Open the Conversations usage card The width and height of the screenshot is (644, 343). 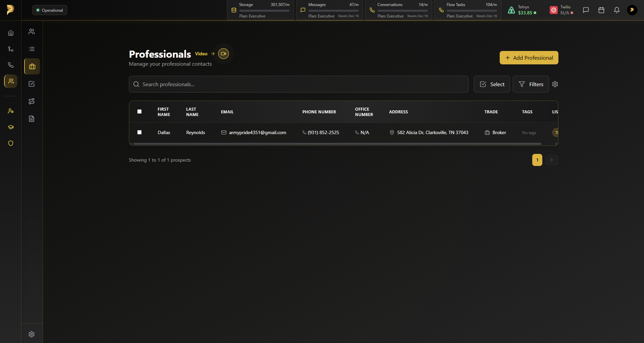[399, 10]
